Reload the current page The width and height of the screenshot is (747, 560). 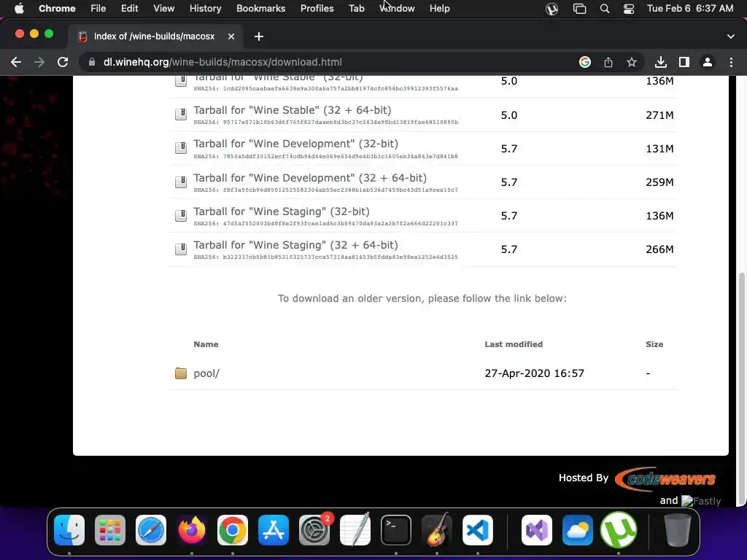(x=63, y=62)
